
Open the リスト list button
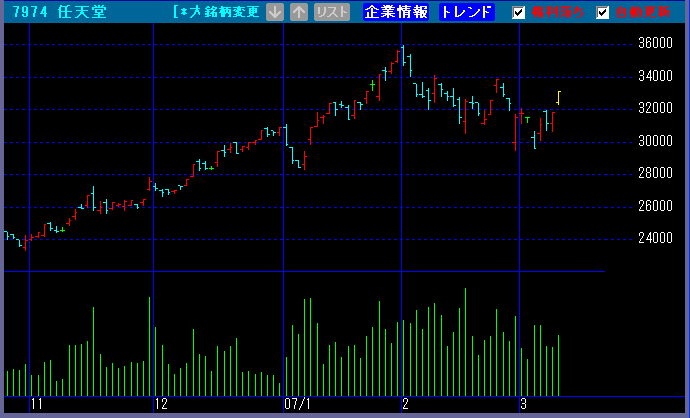332,12
